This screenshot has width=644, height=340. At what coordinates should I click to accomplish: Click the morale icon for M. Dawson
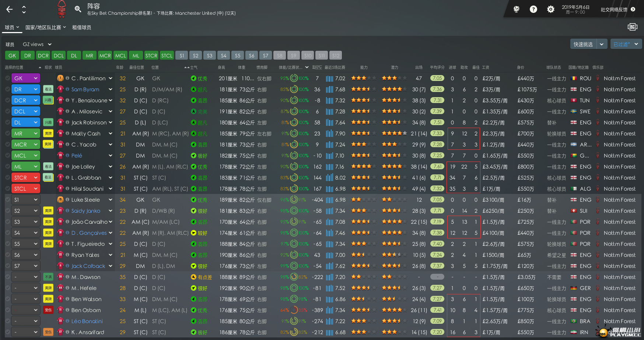193,277
